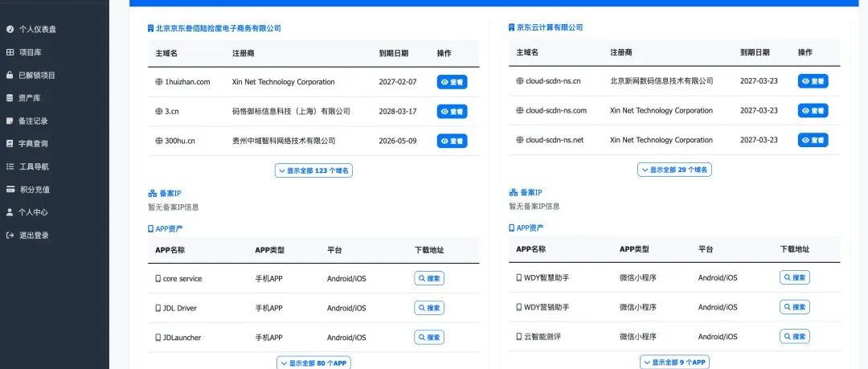Click registrar 码恪御标信息科技（上海）有限公司
The width and height of the screenshot is (868, 369).
pos(291,112)
